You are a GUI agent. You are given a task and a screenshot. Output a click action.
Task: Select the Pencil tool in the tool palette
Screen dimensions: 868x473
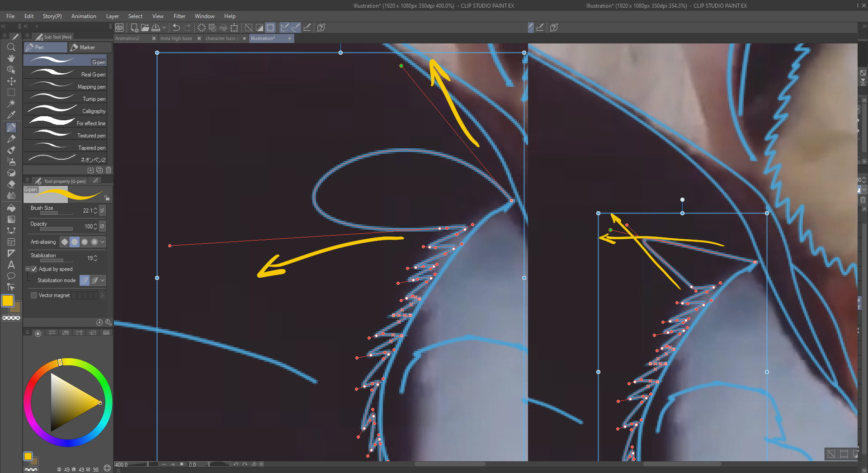click(x=11, y=139)
